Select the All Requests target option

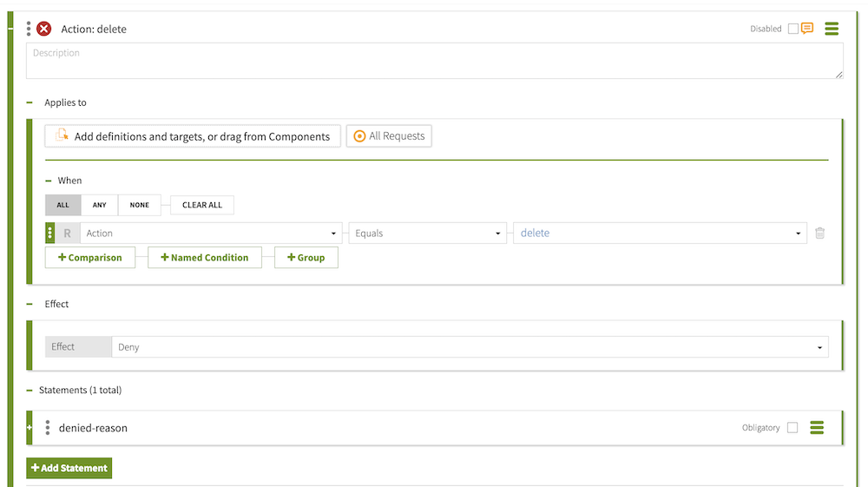pos(389,136)
